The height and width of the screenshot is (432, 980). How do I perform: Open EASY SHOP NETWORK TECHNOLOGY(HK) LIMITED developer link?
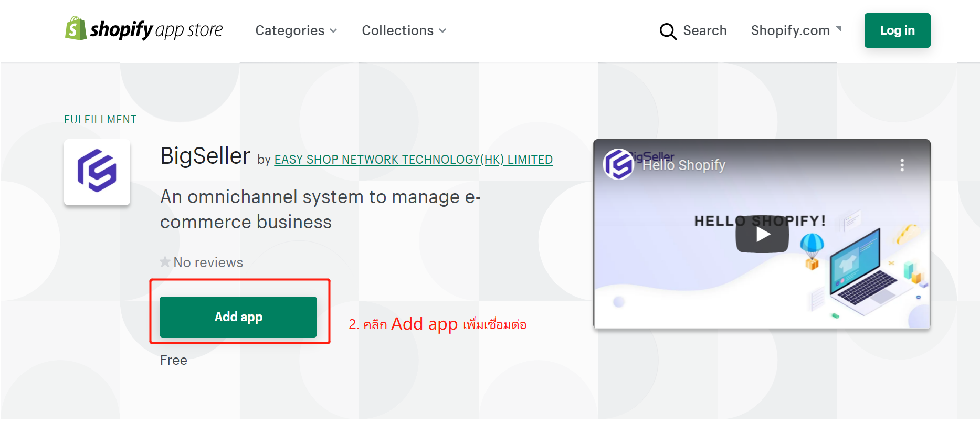click(x=413, y=160)
